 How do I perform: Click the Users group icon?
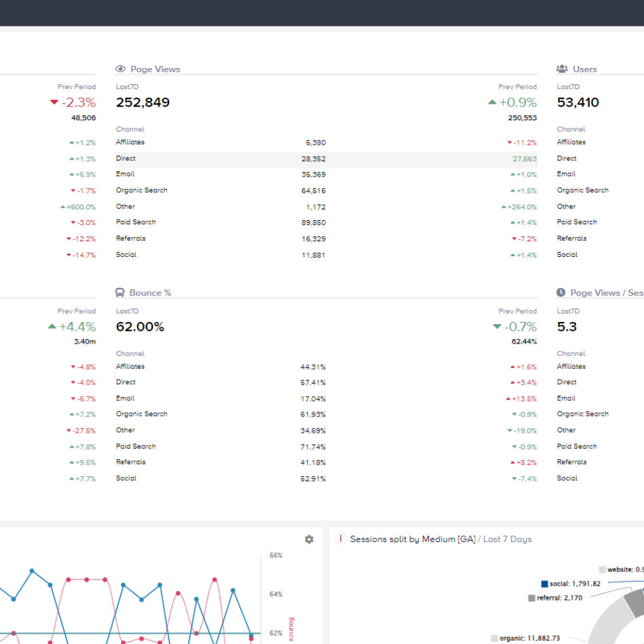point(562,68)
